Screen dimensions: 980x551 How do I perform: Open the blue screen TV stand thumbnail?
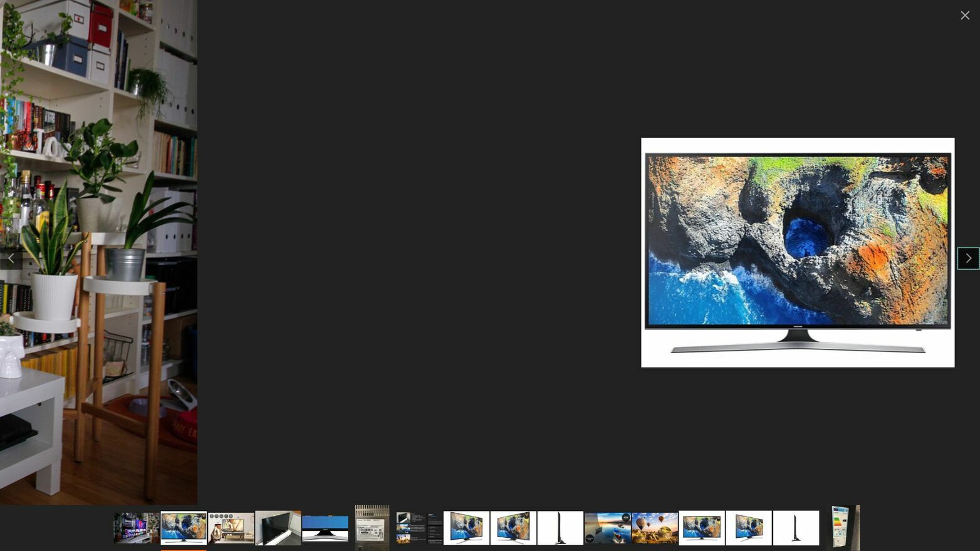point(325,528)
